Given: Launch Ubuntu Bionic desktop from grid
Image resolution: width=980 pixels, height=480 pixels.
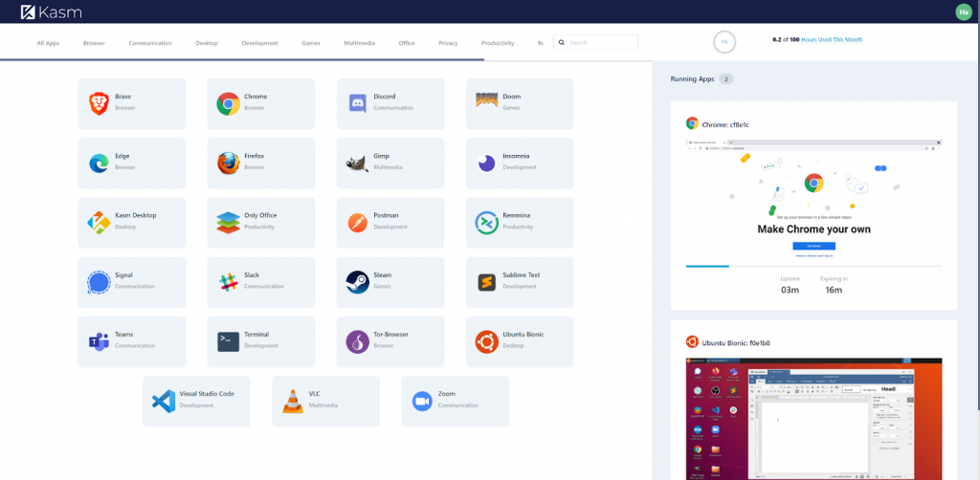Looking at the screenshot, I should click(520, 342).
